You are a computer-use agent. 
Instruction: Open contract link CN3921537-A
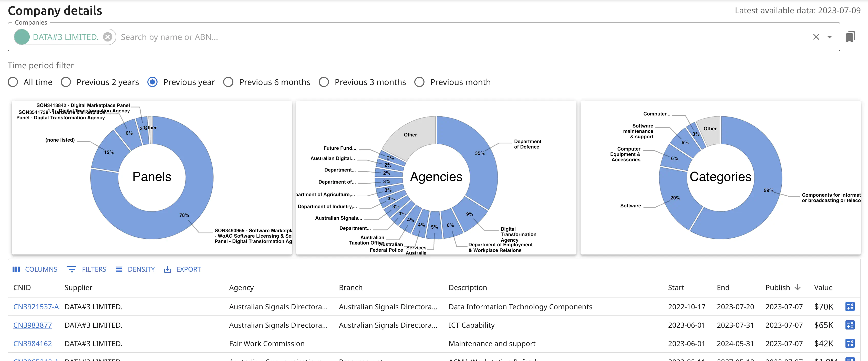36,306
